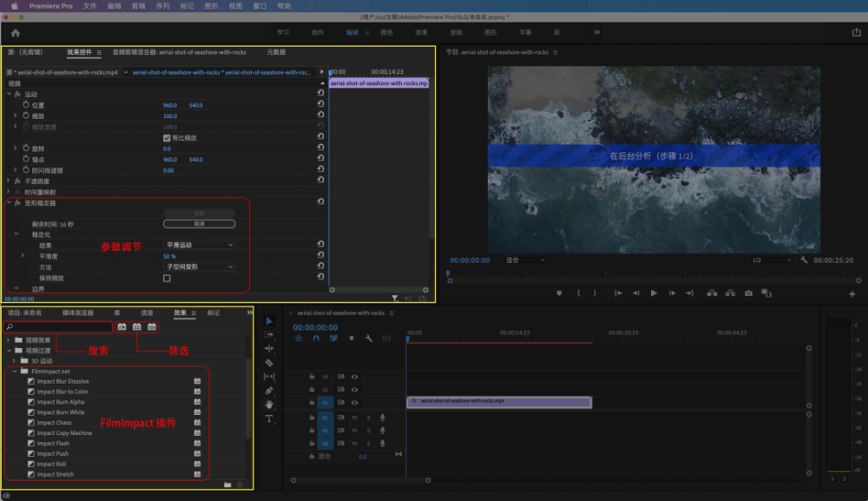Add a marker in the Program monitor
Image resolution: width=868 pixels, height=501 pixels.
point(559,293)
